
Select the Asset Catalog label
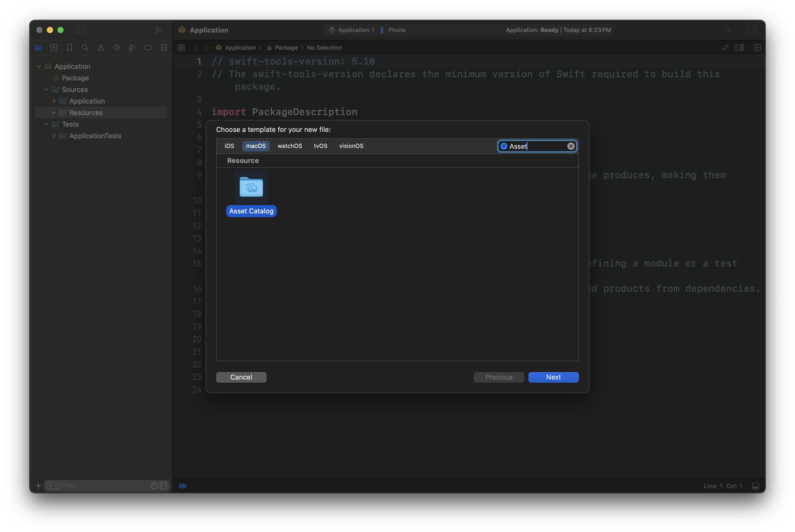point(251,211)
